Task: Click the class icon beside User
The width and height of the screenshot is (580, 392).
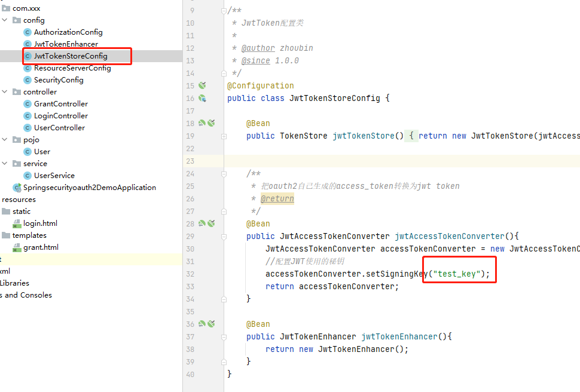Action: tap(28, 152)
